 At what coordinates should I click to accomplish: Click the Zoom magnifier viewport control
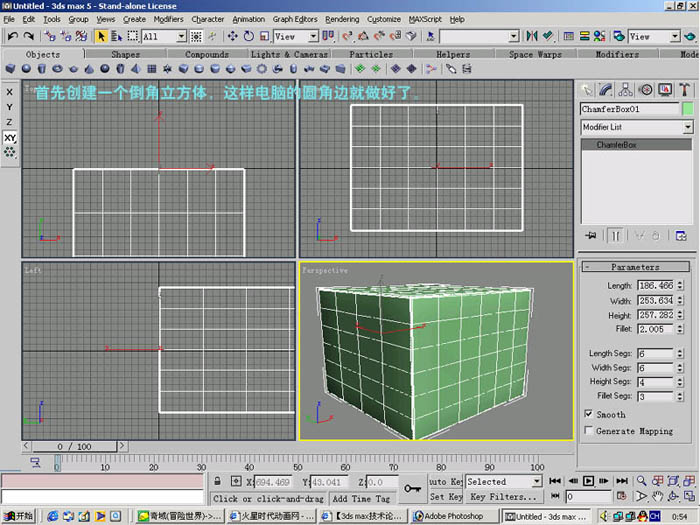pyautogui.click(x=642, y=481)
